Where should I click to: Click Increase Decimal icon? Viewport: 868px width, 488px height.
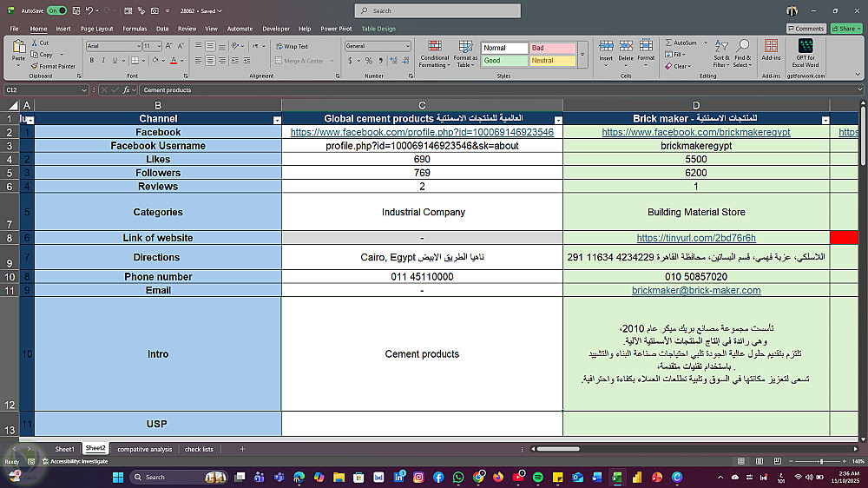click(393, 61)
